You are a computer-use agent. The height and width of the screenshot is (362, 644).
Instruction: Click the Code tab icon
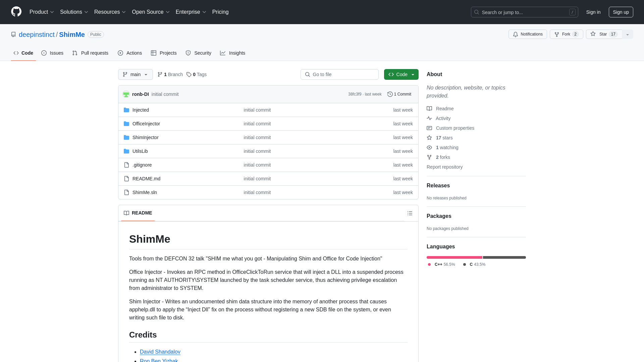(x=16, y=53)
